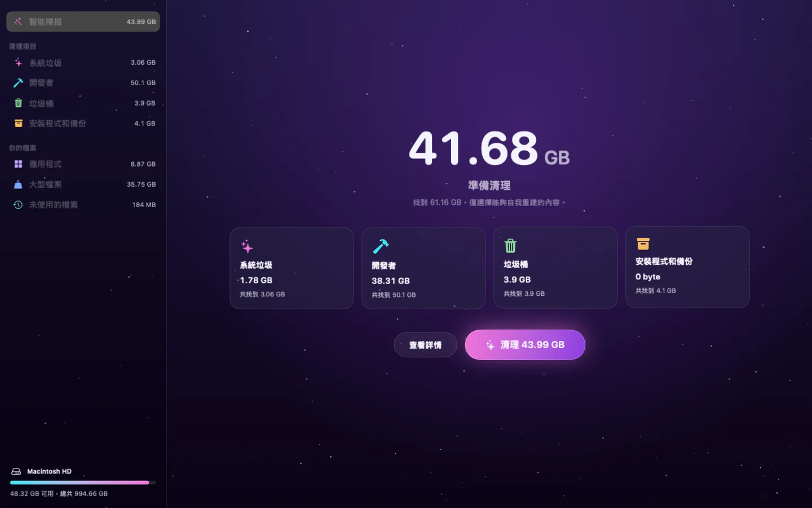Image resolution: width=812 pixels, height=508 pixels.
Task: Click the 開發者 hammer icon in sidebar
Action: point(18,83)
